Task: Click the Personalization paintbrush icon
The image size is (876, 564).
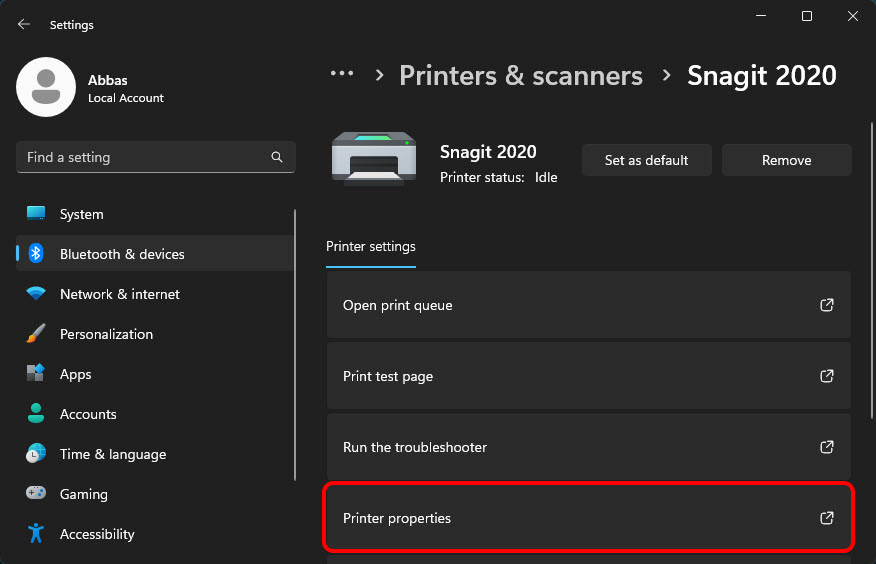Action: 36,333
